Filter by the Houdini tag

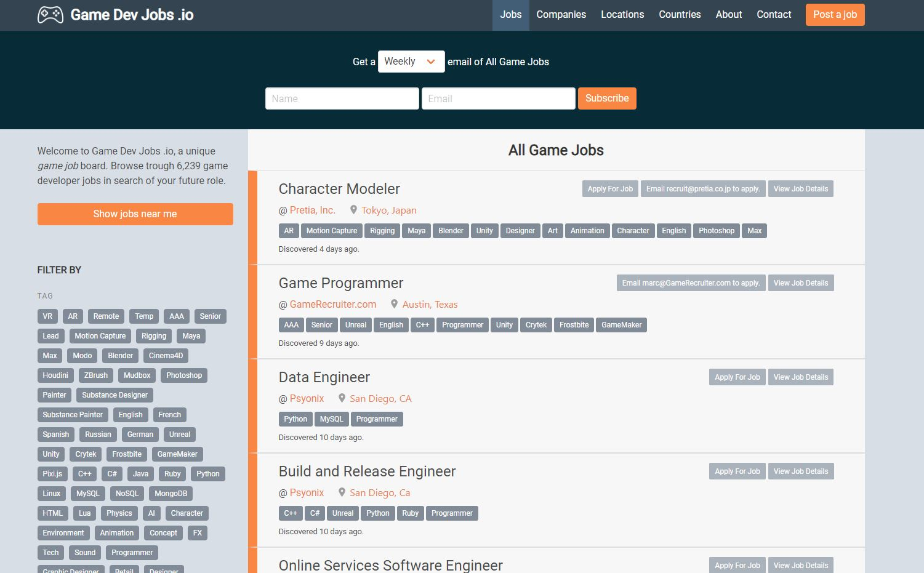click(55, 375)
